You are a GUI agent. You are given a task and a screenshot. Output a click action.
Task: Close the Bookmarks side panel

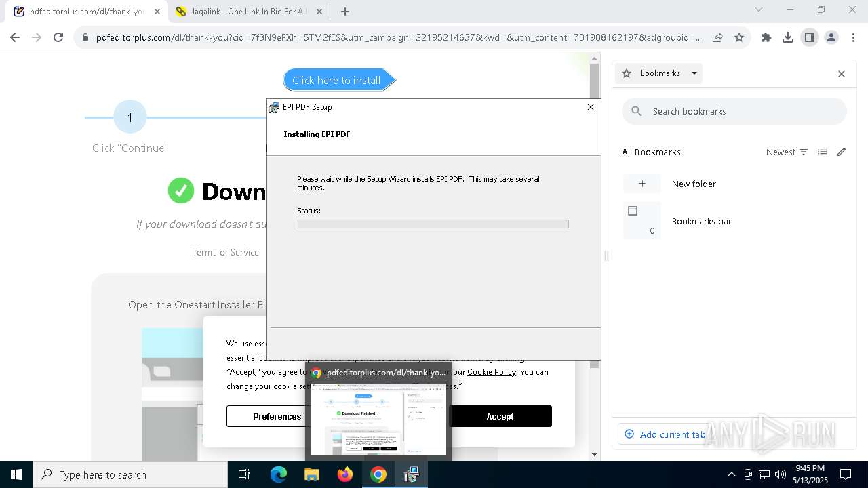point(842,74)
